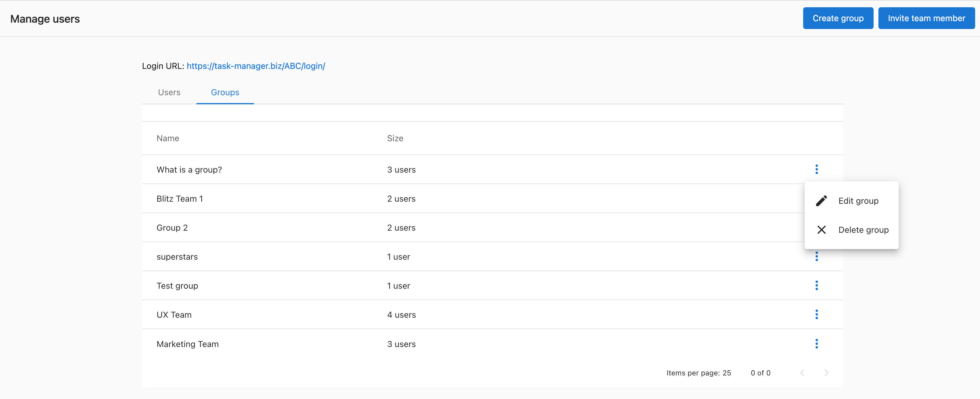Select the What is a group? name
The width and height of the screenshot is (980, 399).
(x=189, y=170)
